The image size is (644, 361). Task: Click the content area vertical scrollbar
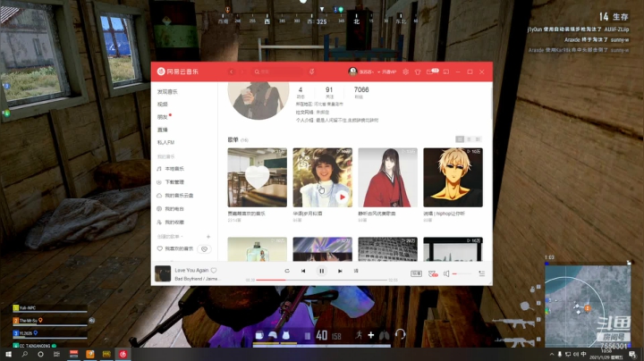pos(491,103)
